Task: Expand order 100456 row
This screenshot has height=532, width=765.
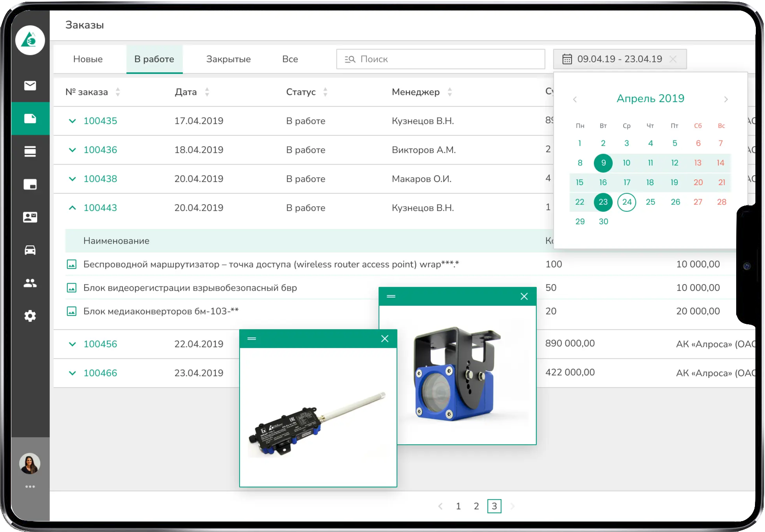Action: click(x=72, y=344)
